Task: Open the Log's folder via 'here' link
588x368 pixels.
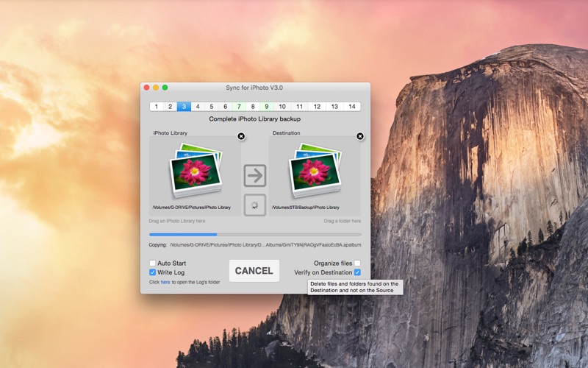Action: point(165,282)
